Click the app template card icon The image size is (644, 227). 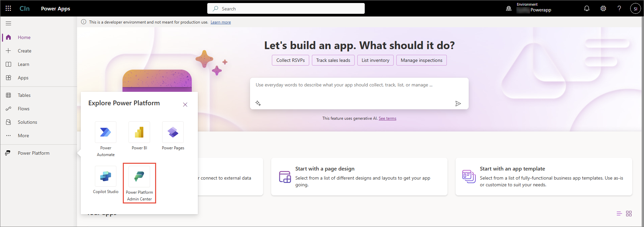pos(469,177)
